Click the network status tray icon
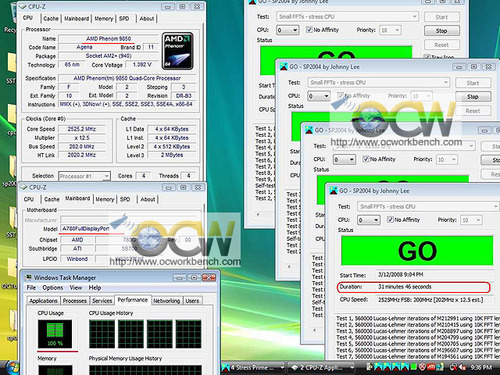The height and width of the screenshot is (375, 500). pos(453,367)
